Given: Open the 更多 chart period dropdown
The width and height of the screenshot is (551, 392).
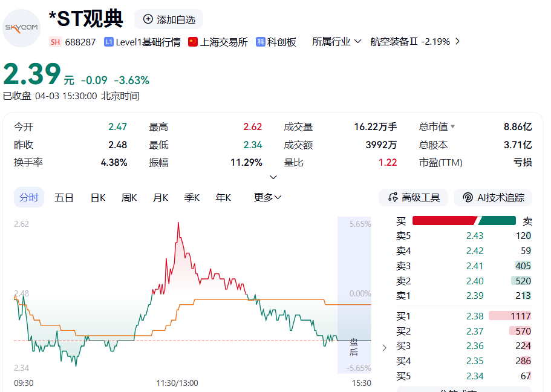Looking at the screenshot, I should pos(267,198).
